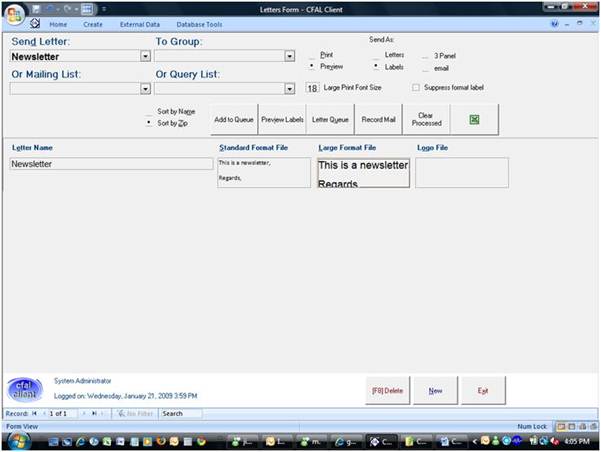The height and width of the screenshot is (452, 601).
Task: Click the Large Format File preview box
Action: tap(363, 173)
